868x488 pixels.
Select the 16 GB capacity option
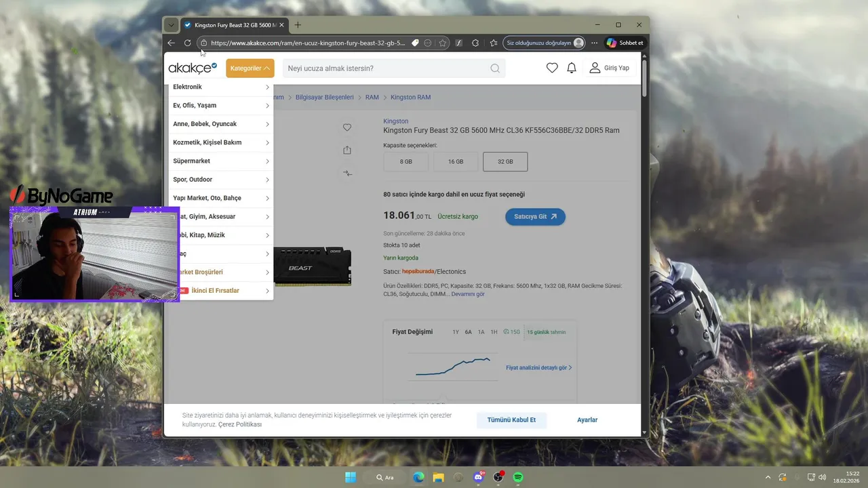[x=456, y=161]
